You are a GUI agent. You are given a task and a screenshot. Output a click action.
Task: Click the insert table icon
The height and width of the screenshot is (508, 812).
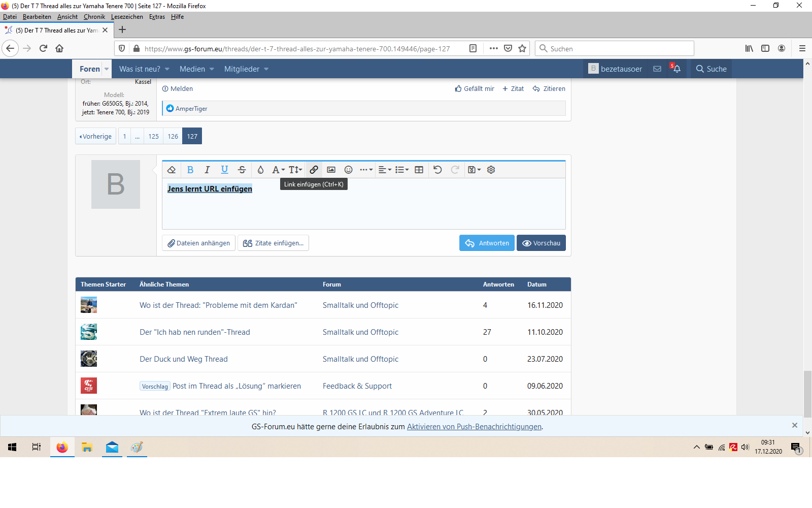click(419, 170)
